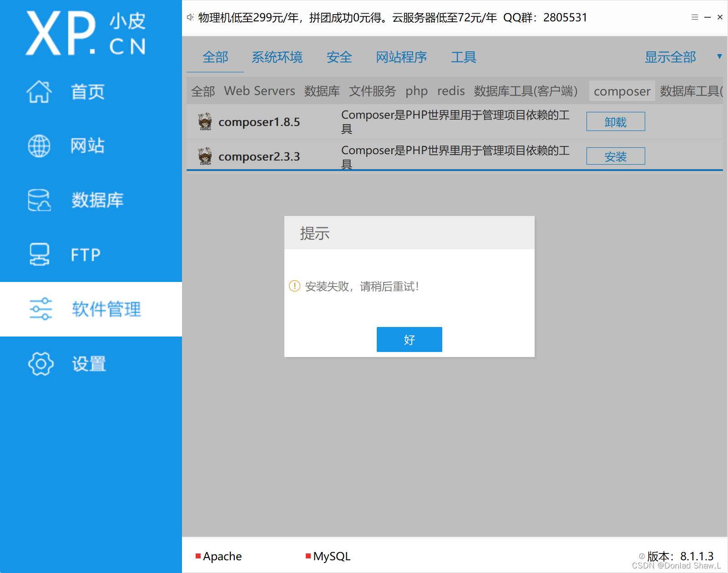
Task: Select 软件管理 software management
Action: point(106,309)
